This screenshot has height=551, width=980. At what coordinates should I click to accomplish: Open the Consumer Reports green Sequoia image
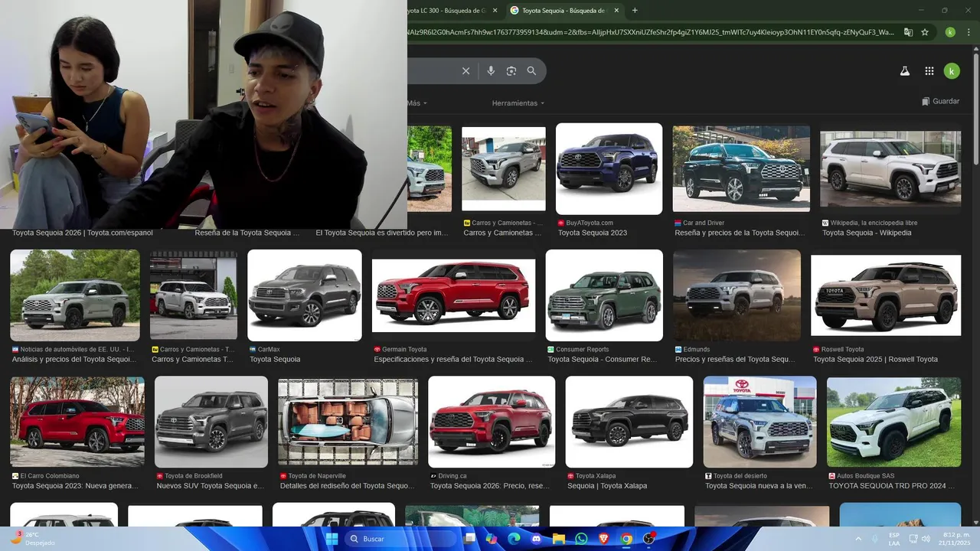[604, 295]
